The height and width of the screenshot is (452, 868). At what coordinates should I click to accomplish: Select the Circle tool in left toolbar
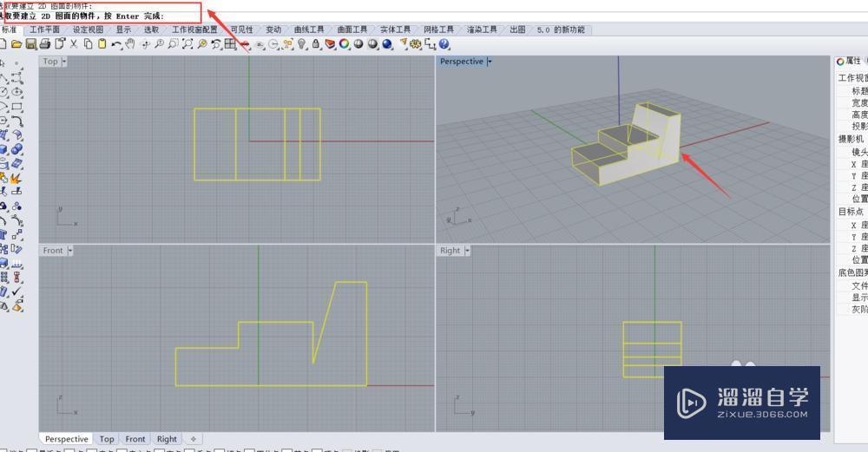(x=4, y=92)
